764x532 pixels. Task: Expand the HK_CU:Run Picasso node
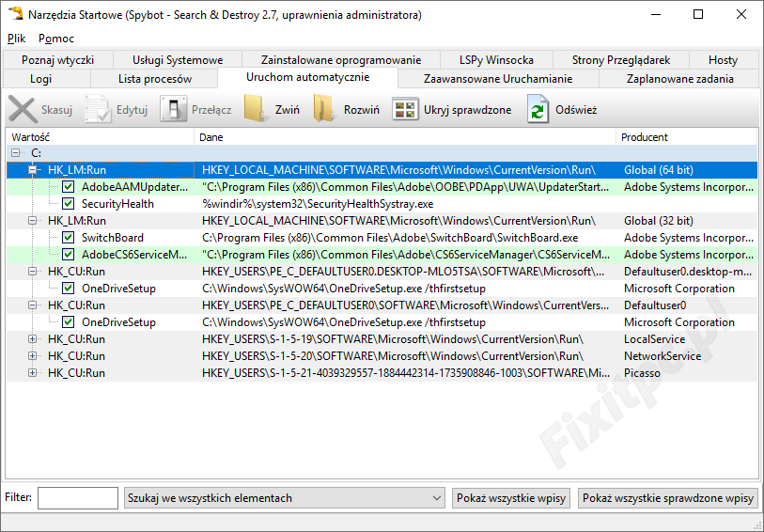coord(33,373)
